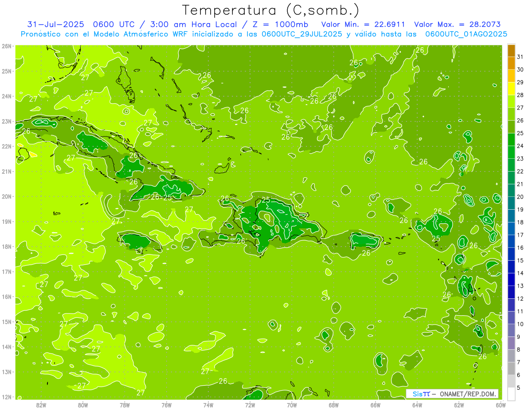Click the 20N latitude axis label
Viewport: 532px width, 411px height.
tap(6, 196)
